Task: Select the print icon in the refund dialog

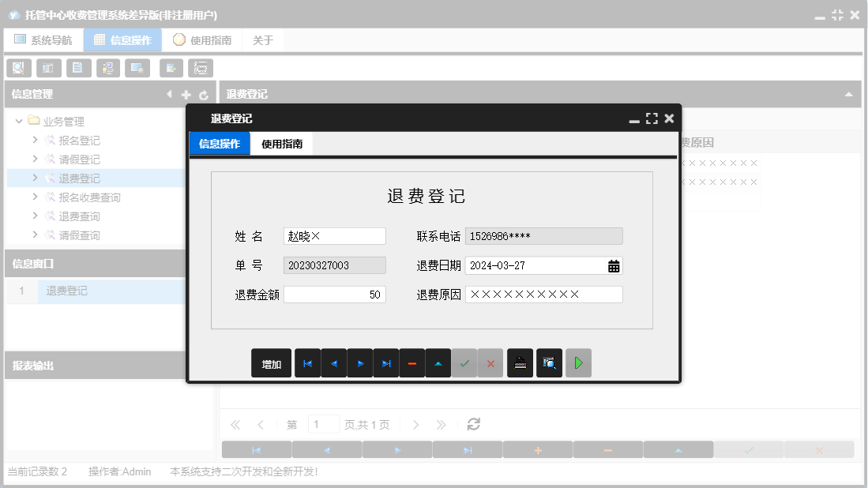Action: tap(520, 362)
